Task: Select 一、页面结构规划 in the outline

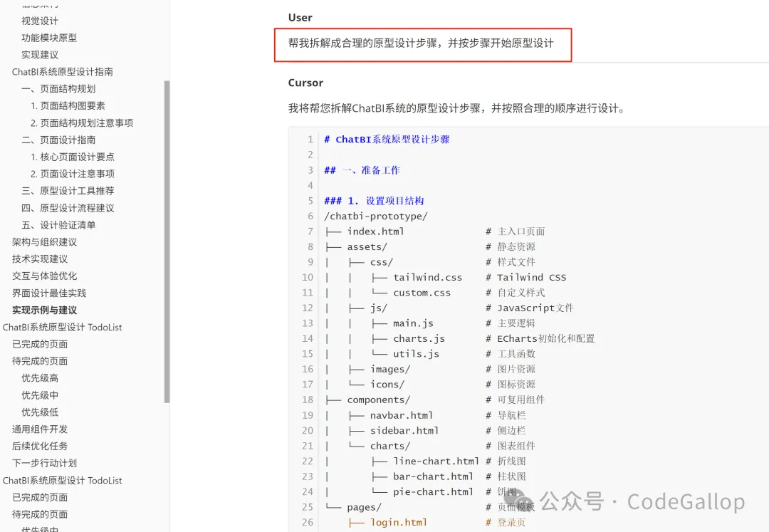Action: click(x=58, y=89)
